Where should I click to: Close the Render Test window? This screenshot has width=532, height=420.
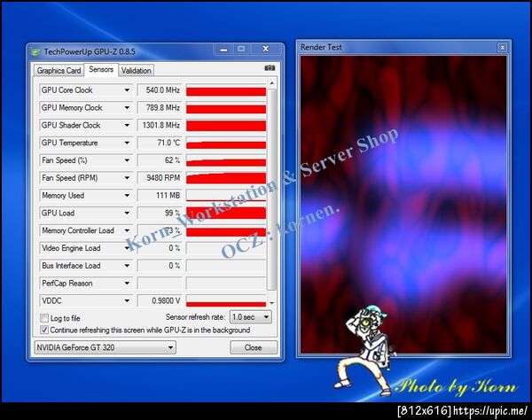coord(502,48)
